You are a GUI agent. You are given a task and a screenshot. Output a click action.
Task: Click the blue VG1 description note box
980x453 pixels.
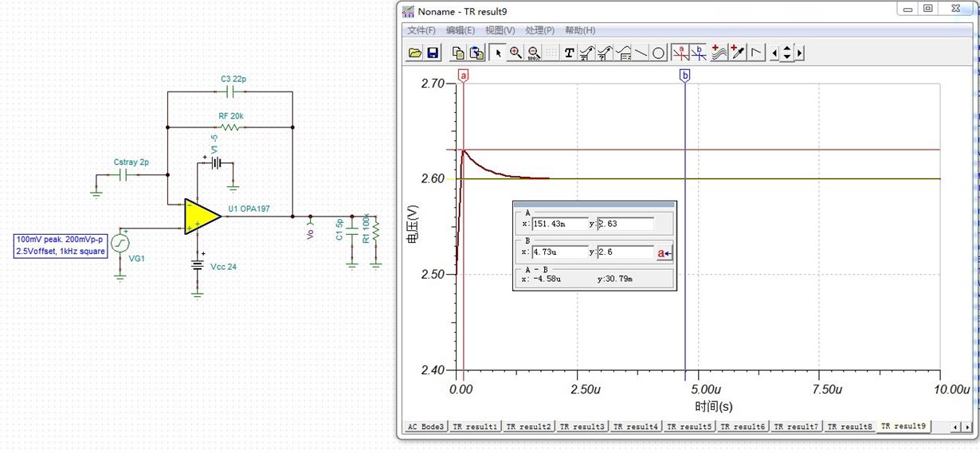tap(61, 245)
